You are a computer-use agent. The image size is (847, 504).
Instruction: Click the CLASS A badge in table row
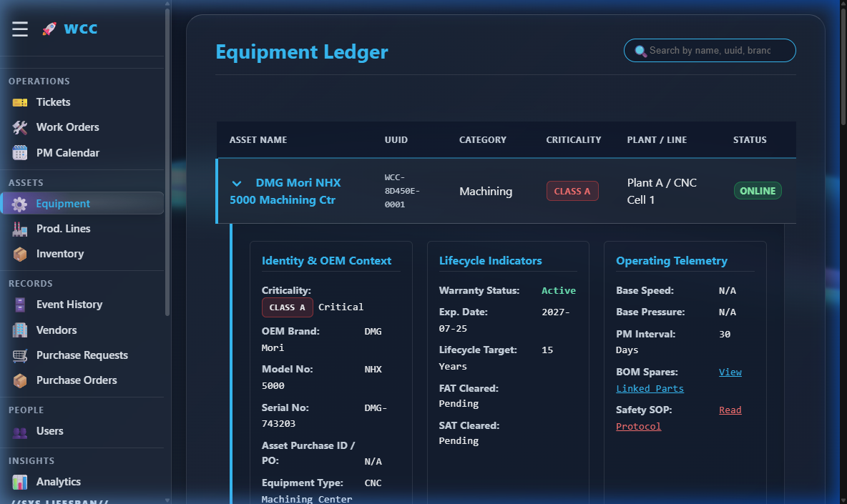click(x=572, y=191)
